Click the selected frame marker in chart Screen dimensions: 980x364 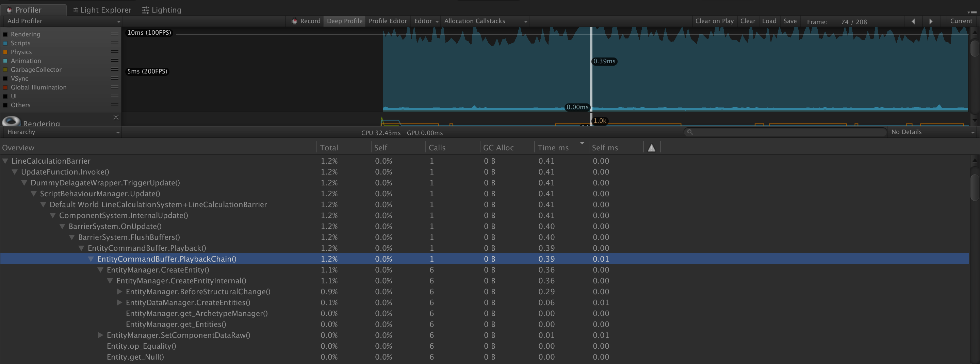pos(591,69)
